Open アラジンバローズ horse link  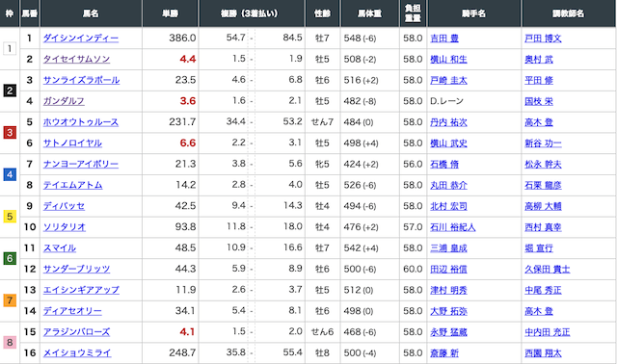(76, 332)
